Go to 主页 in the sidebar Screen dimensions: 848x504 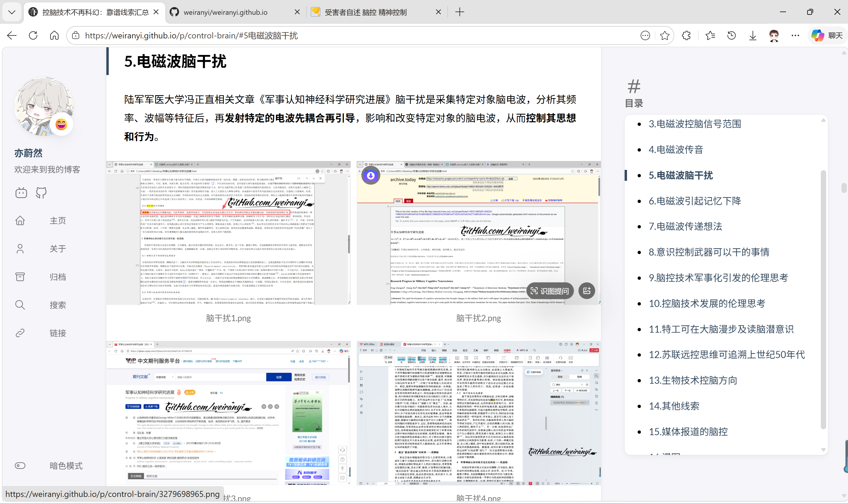tap(41, 221)
